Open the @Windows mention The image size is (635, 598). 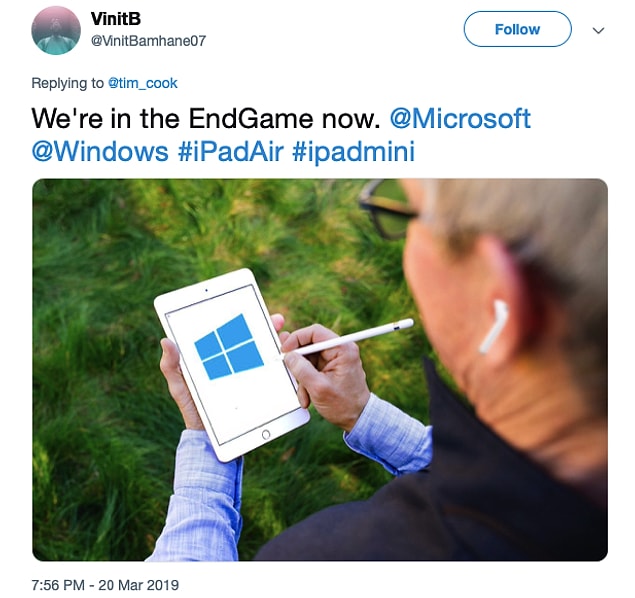click(100, 152)
